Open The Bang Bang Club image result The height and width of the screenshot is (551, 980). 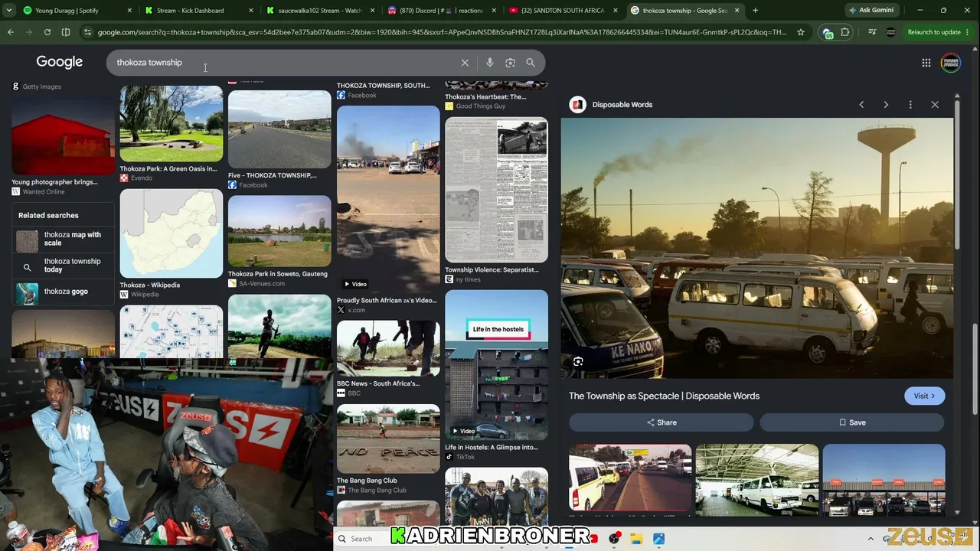(x=388, y=439)
